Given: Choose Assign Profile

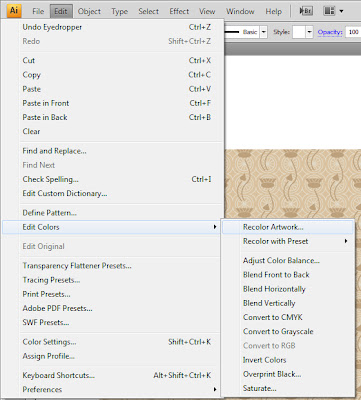Looking at the screenshot, I should 113,356.
